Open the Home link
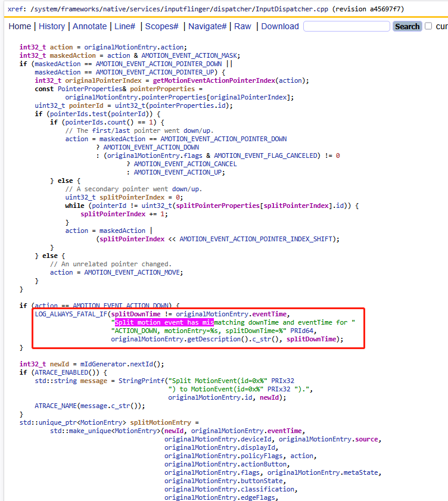The width and height of the screenshot is (448, 501). coord(20,26)
